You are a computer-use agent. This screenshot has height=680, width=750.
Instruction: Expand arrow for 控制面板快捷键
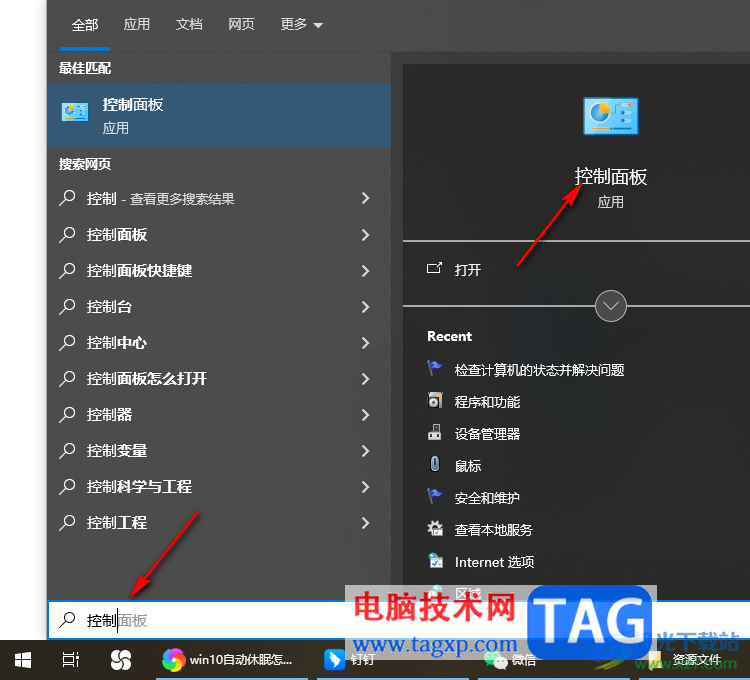tap(365, 271)
